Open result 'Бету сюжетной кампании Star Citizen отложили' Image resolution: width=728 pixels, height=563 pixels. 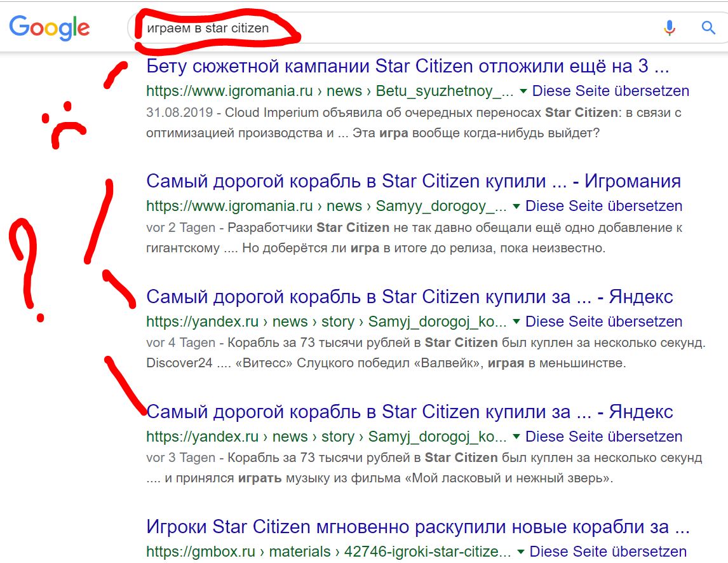[x=408, y=66]
